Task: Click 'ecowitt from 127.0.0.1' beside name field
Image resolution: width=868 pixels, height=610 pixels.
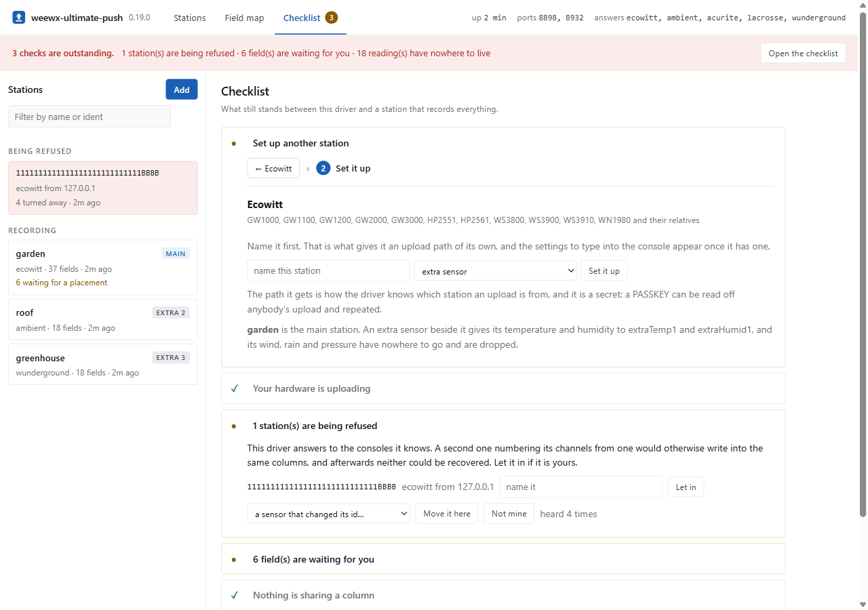Action: pos(448,487)
